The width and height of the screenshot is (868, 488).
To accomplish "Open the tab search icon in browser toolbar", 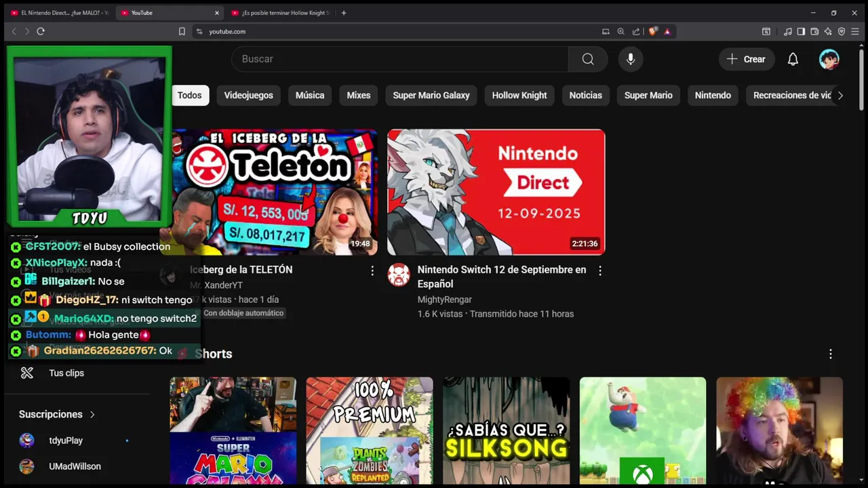I will click(x=766, y=31).
